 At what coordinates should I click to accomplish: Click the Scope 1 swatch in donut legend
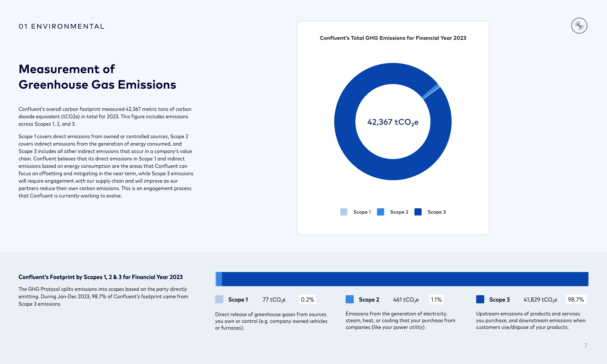point(344,212)
